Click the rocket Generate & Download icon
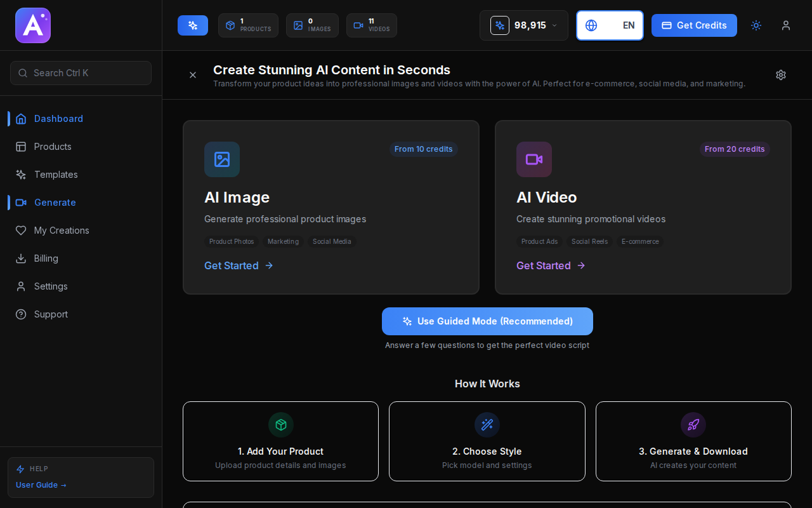The image size is (812, 508). pos(693,425)
